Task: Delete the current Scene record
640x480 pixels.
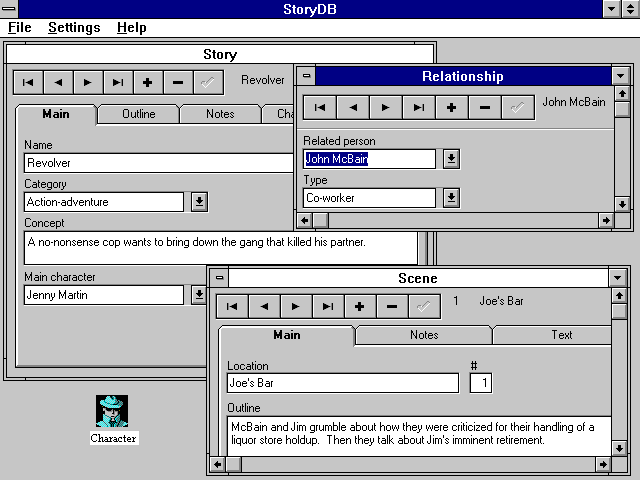Action: tap(391, 306)
